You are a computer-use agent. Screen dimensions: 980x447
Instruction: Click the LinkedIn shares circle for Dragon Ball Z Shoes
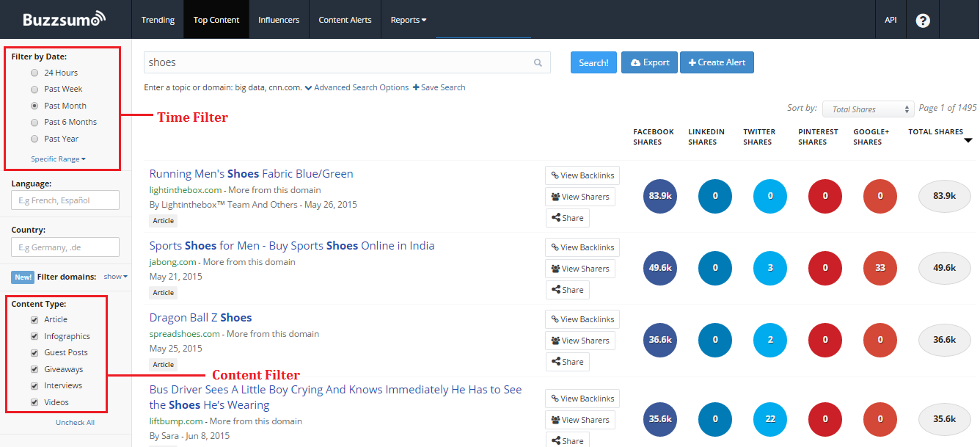(x=715, y=340)
